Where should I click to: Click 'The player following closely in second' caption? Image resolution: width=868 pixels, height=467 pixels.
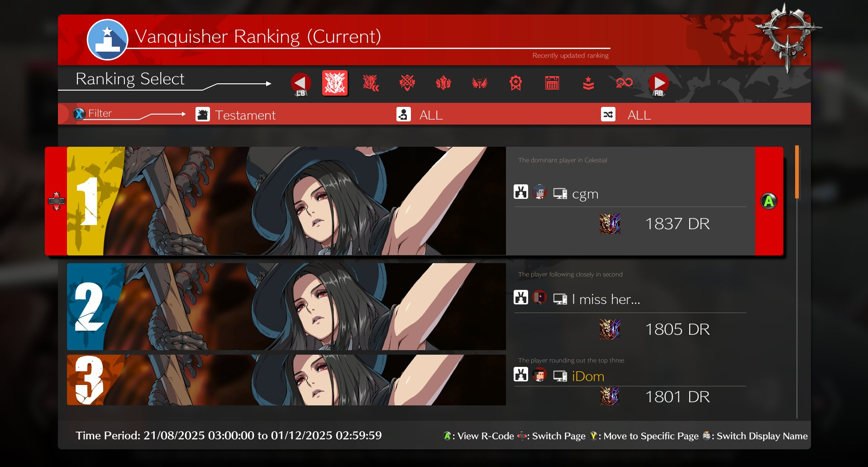pos(570,274)
